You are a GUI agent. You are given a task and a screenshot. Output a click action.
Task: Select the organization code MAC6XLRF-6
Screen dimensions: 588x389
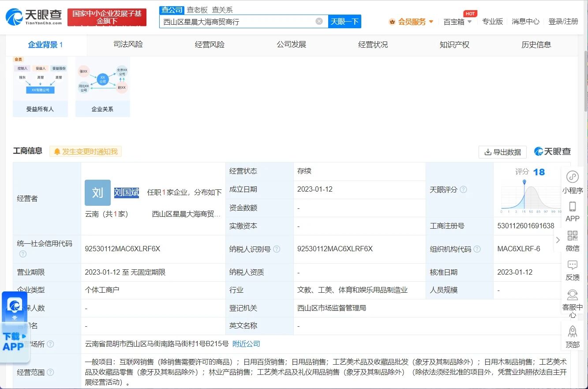pos(519,249)
